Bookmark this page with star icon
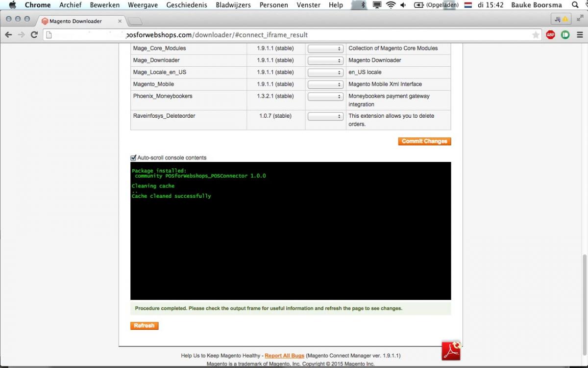The height and width of the screenshot is (368, 588). (x=536, y=35)
